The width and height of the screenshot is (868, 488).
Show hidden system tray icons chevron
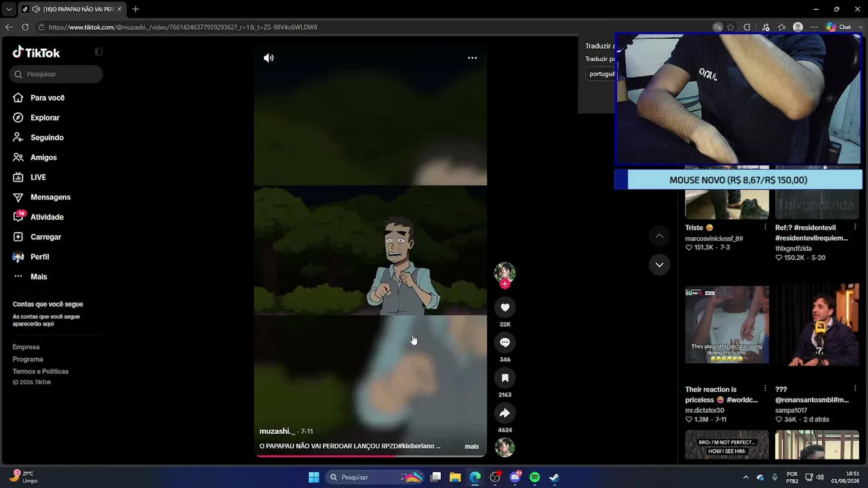(746, 477)
